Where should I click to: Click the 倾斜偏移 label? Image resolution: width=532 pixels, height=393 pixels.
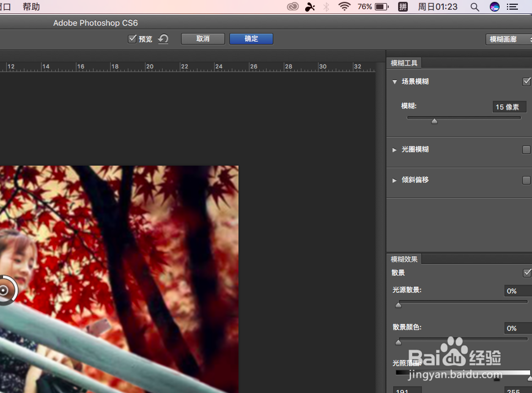(415, 180)
